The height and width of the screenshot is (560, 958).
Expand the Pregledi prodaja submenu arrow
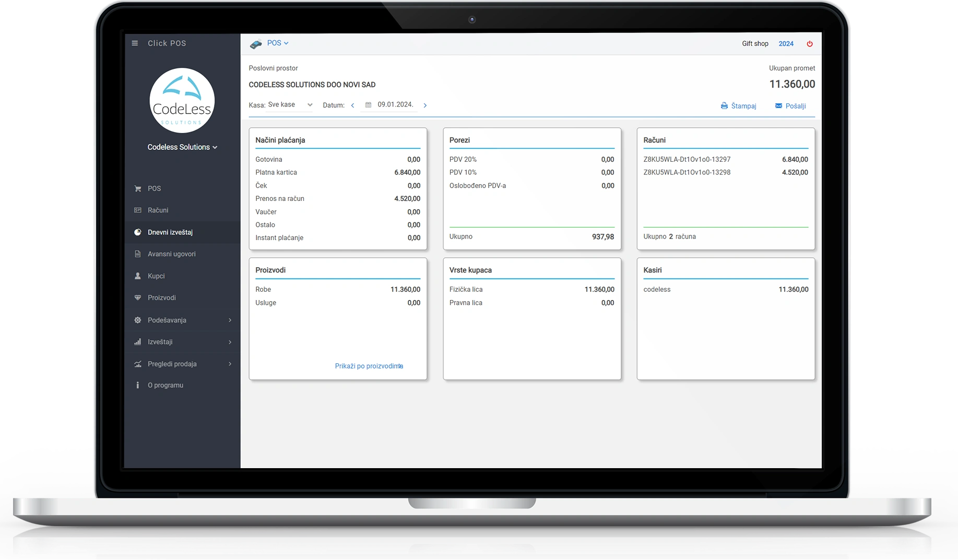(x=230, y=364)
